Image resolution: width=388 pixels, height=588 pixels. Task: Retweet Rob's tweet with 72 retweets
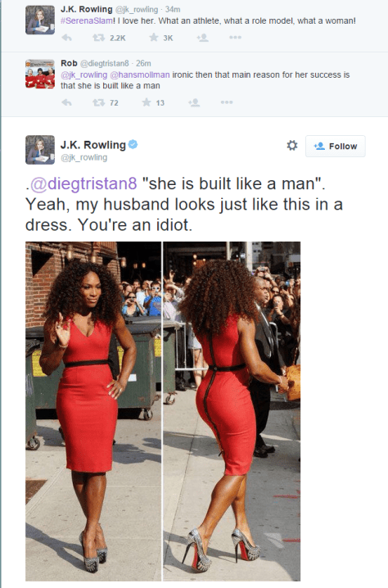point(99,102)
